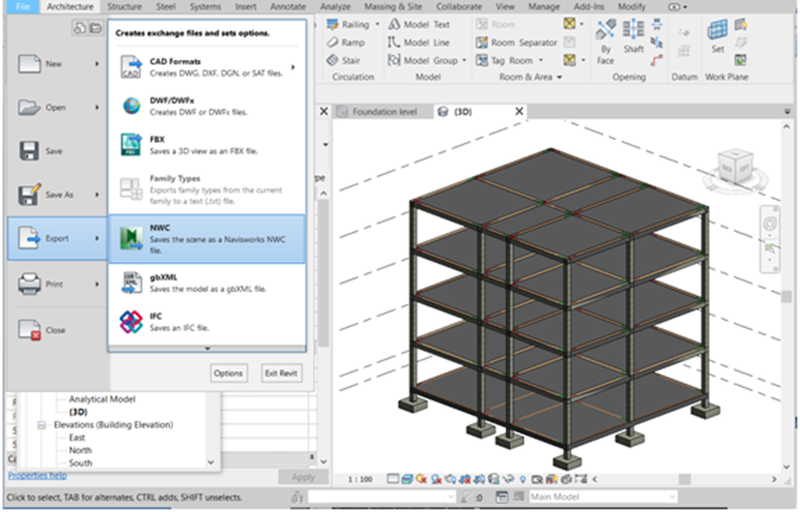Open the Architecture ribbon tab

click(70, 7)
